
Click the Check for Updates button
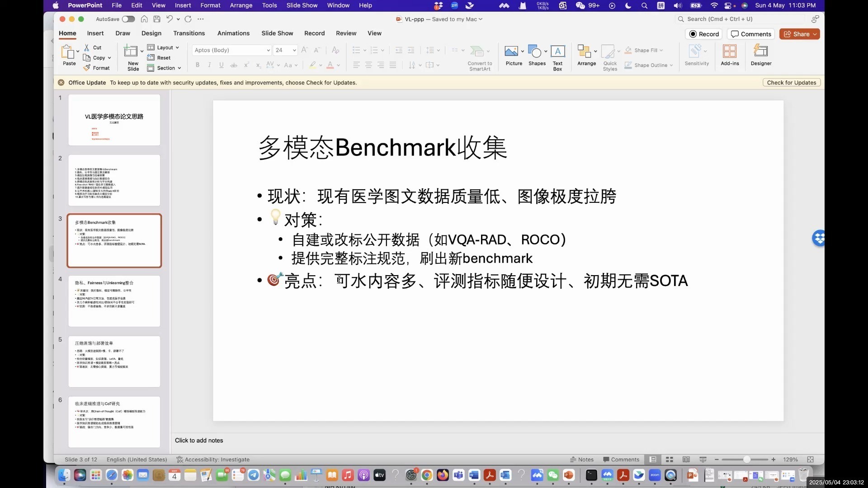pos(791,83)
